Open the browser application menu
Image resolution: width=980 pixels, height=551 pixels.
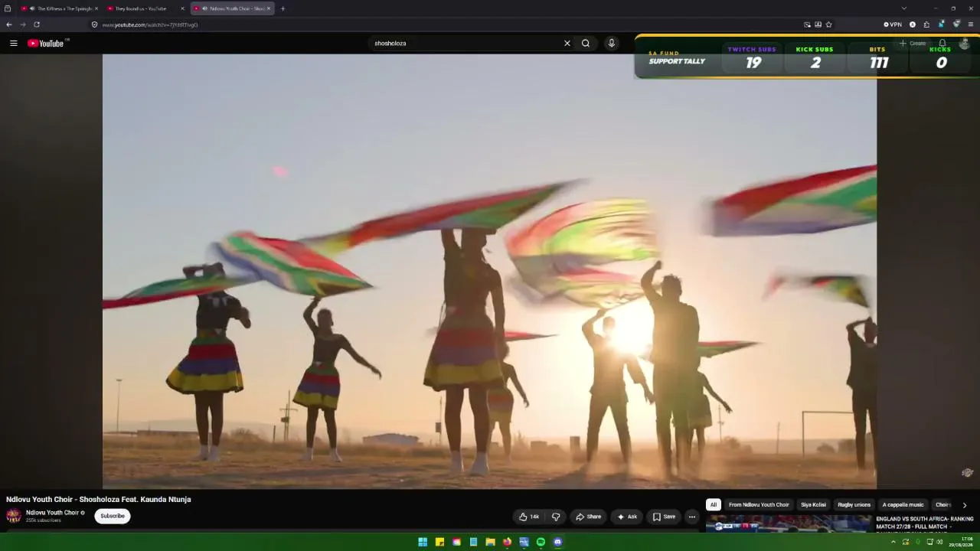point(971,24)
